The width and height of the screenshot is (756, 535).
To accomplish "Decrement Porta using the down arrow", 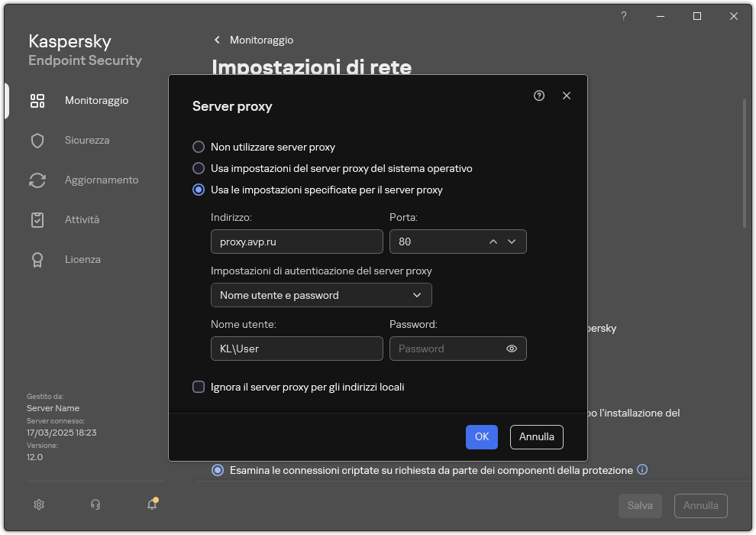I will [513, 241].
